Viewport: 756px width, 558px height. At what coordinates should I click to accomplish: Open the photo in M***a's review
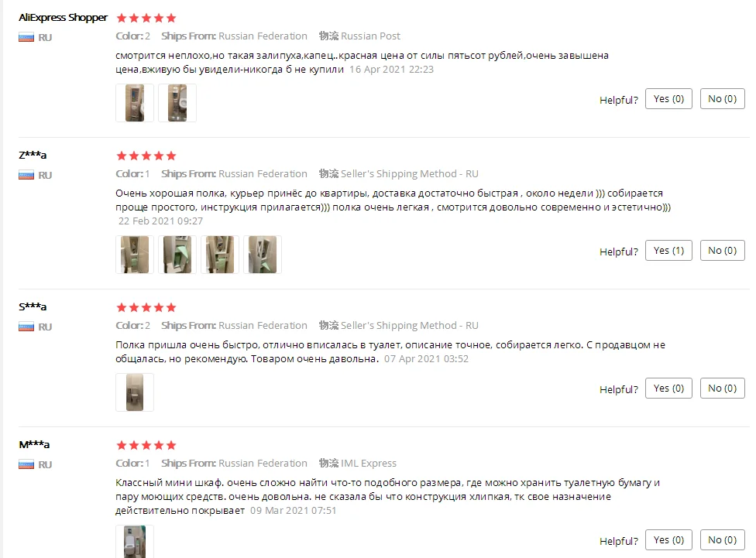(x=135, y=542)
